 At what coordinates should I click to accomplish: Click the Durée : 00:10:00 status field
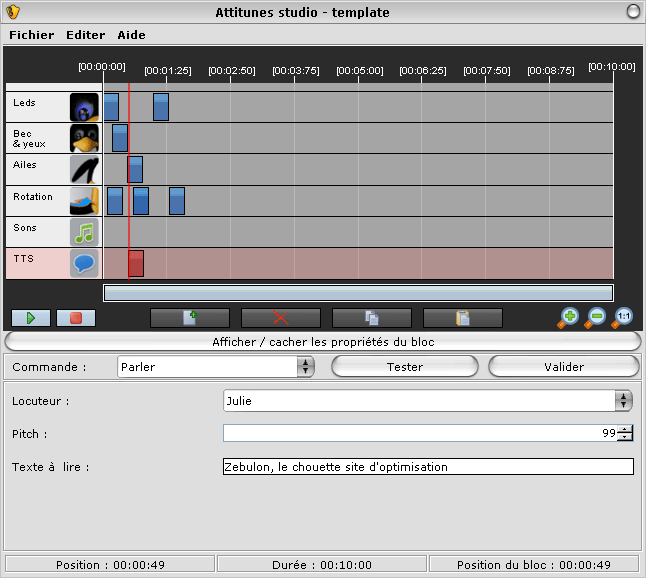(x=322, y=564)
